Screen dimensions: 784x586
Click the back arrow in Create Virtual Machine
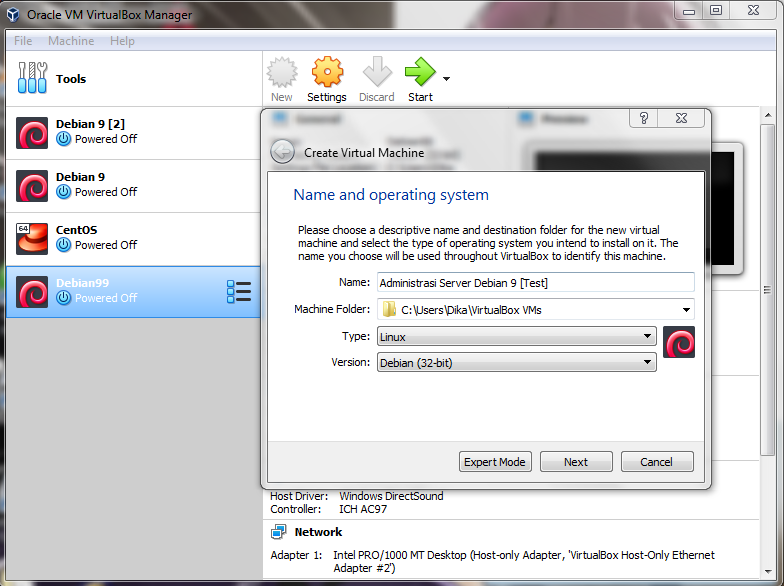tap(282, 152)
